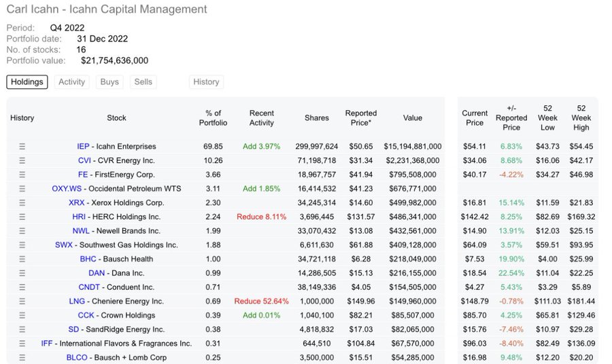
Task: Open the IEP ticker link
Action: (83, 147)
